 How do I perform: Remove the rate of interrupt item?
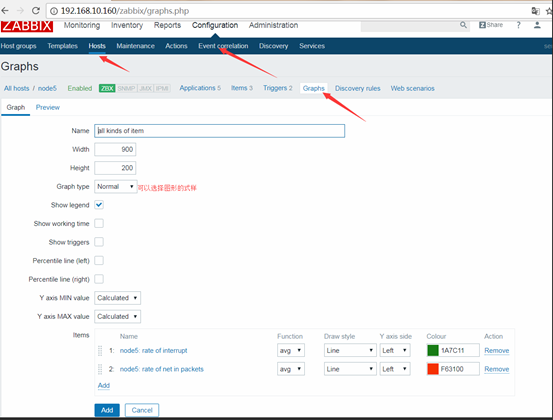(497, 351)
